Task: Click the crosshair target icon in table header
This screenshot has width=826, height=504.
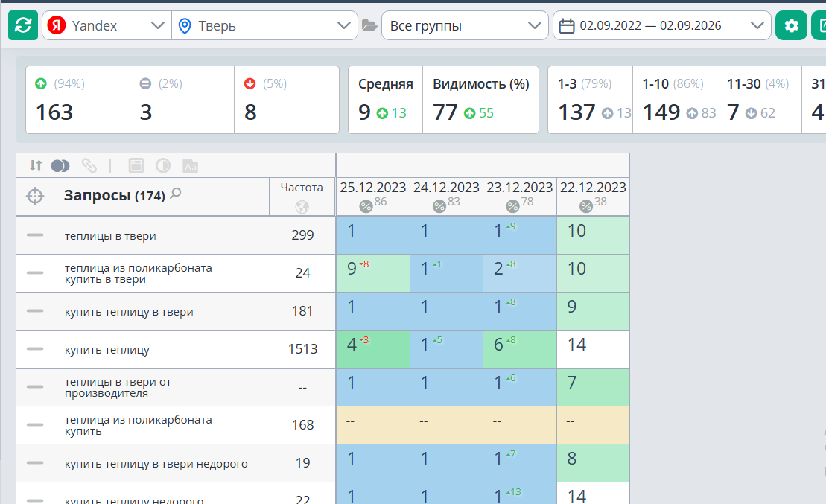Action: tap(35, 197)
